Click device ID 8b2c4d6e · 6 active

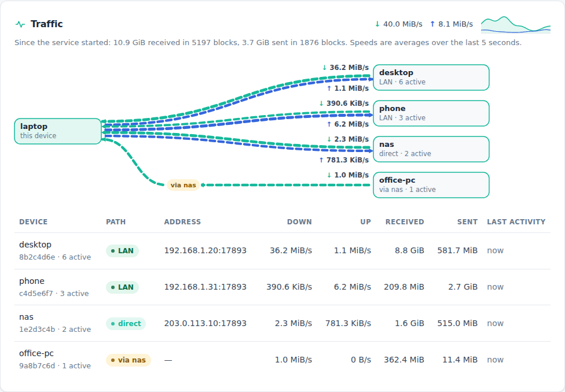click(x=55, y=257)
